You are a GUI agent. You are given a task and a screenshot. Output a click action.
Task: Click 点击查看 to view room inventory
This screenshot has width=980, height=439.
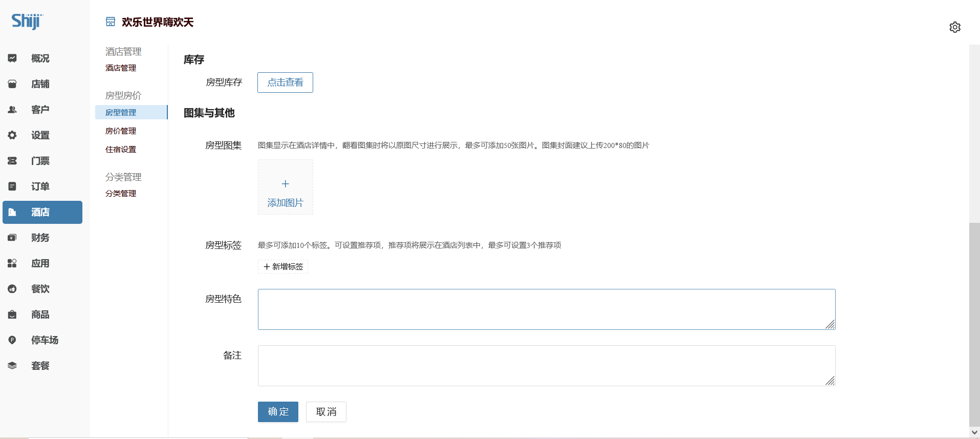point(285,82)
